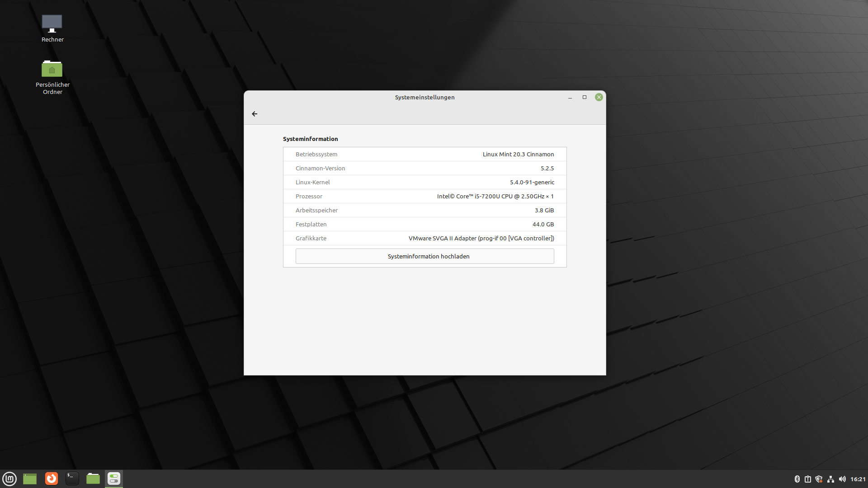Viewport: 868px width, 488px height.
Task: Open the update manager shield icon
Action: click(x=819, y=479)
